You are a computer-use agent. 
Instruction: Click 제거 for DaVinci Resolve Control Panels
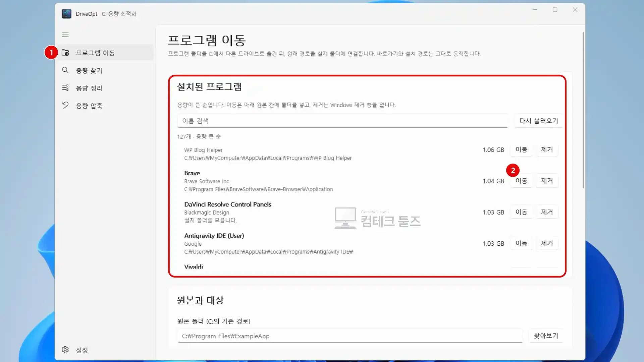pyautogui.click(x=547, y=212)
